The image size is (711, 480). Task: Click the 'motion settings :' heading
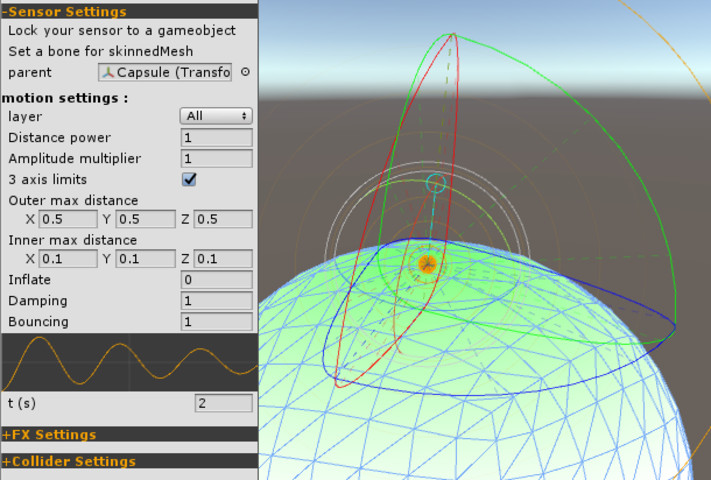click(65, 98)
